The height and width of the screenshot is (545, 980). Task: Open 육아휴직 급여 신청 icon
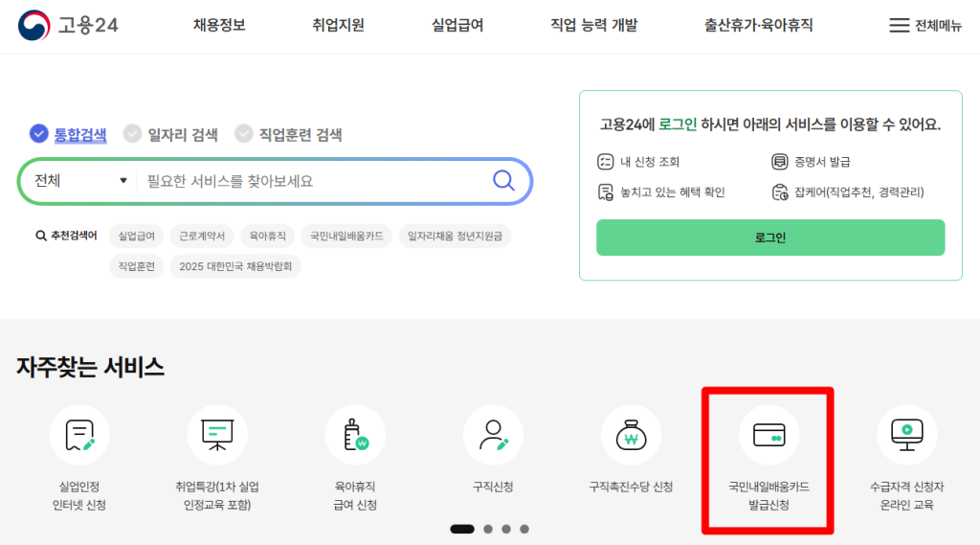(355, 435)
